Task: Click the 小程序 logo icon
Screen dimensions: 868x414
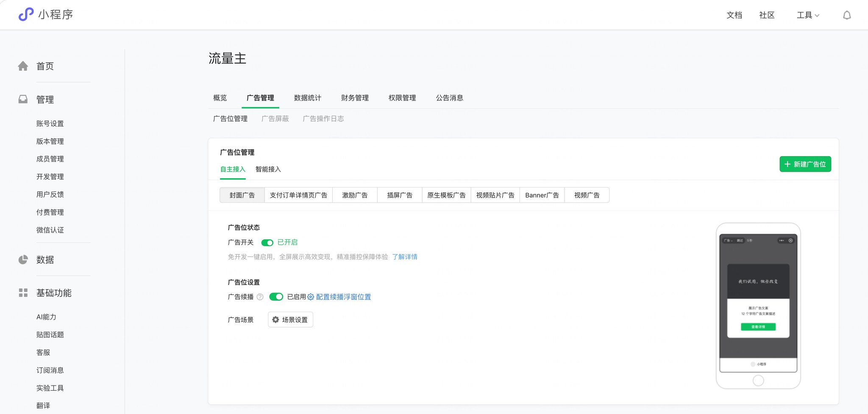Action: pyautogui.click(x=26, y=14)
